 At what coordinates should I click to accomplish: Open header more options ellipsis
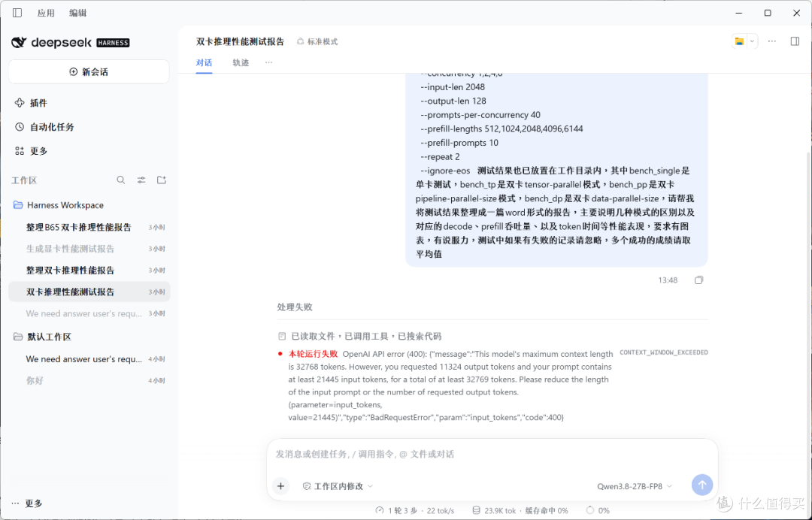pyautogui.click(x=772, y=41)
